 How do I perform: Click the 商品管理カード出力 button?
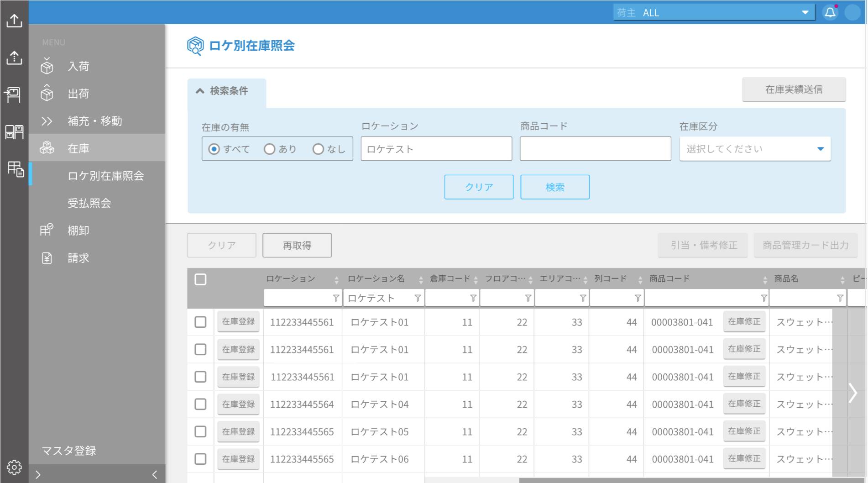[805, 246]
